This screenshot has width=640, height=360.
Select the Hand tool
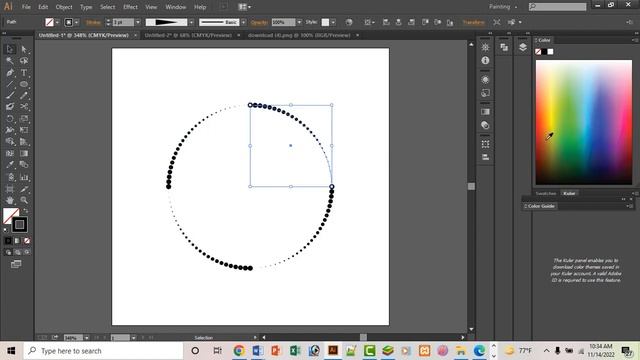pyautogui.click(x=10, y=200)
